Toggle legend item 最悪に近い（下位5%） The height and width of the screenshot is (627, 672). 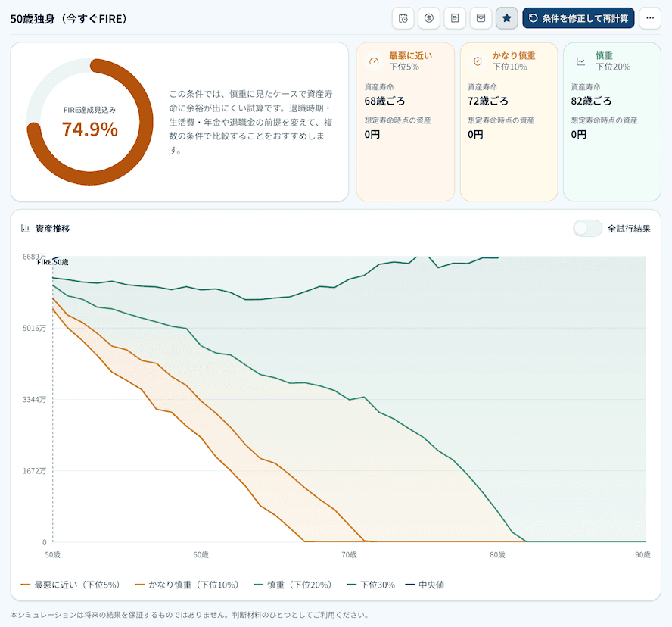70,585
